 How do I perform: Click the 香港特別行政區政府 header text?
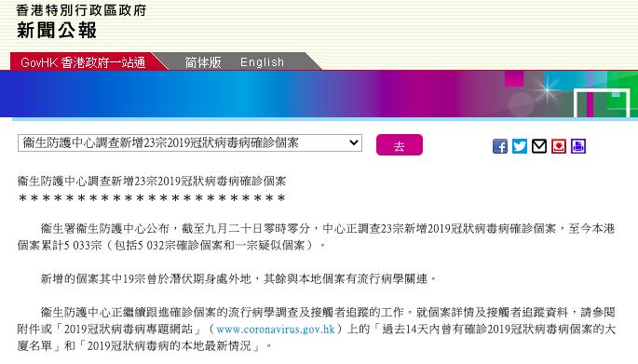point(81,10)
